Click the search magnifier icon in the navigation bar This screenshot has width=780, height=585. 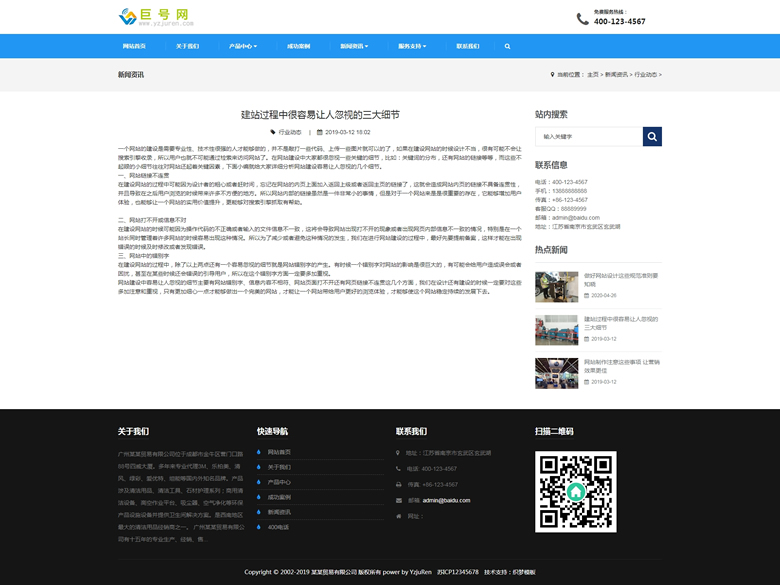507,46
